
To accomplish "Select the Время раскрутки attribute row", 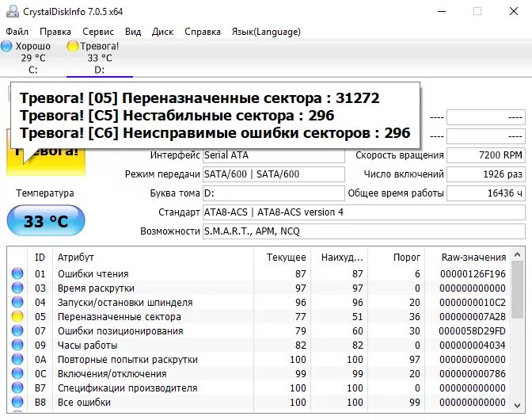I will click(x=259, y=288).
